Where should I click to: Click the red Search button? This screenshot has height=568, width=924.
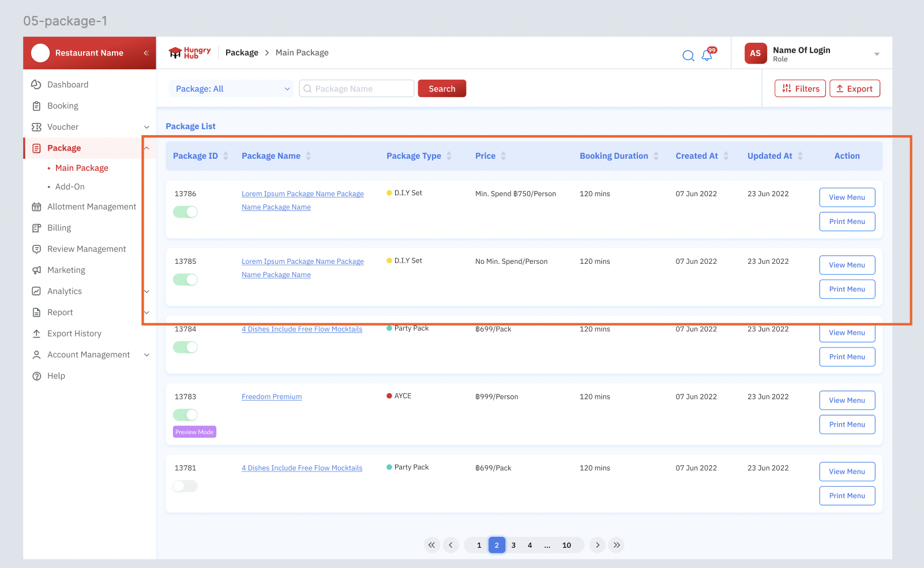tap(442, 89)
